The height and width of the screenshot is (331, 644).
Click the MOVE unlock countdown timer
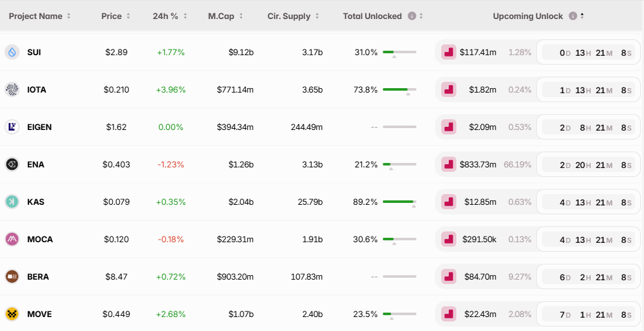pos(588,314)
